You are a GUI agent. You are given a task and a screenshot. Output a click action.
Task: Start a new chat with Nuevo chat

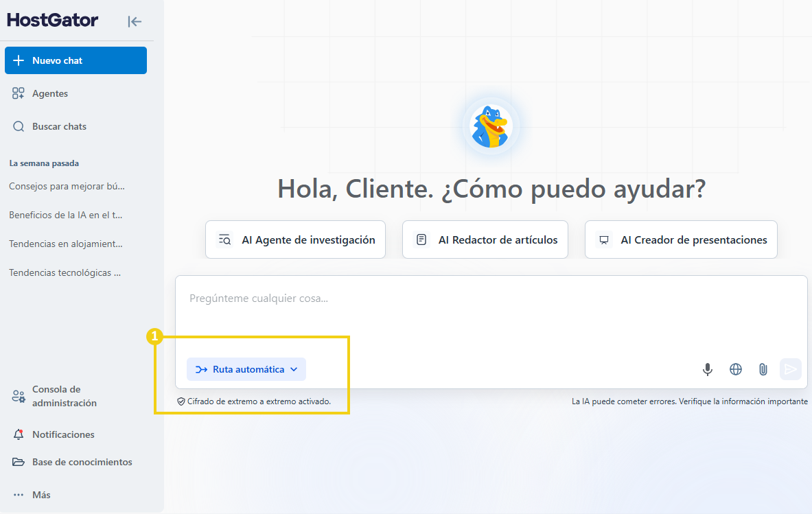76,60
